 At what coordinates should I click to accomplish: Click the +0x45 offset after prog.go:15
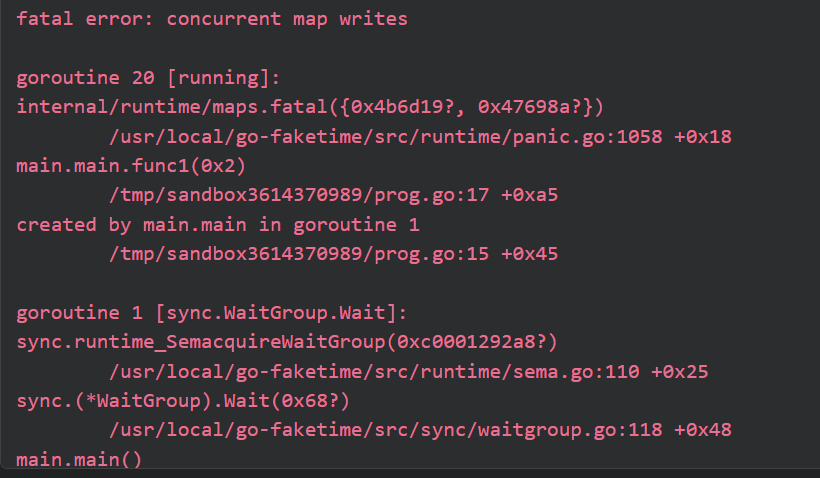530,254
